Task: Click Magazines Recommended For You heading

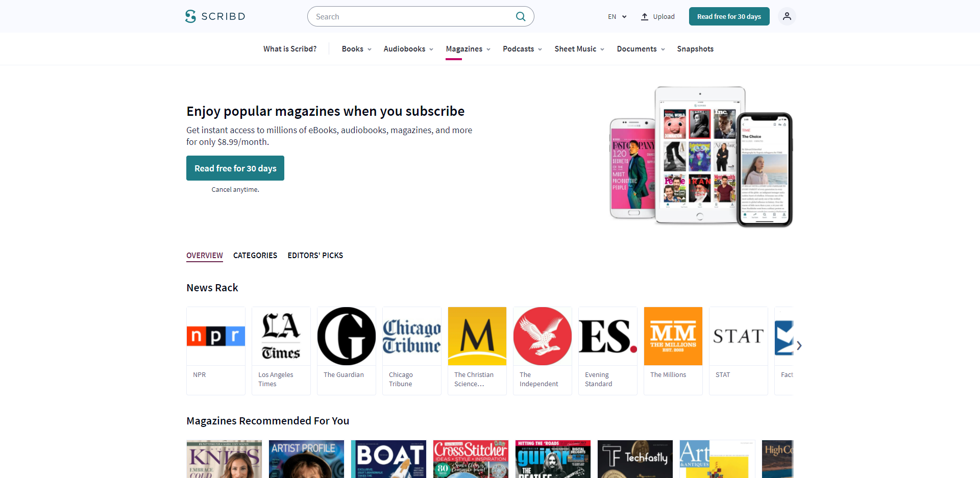Action: click(268, 421)
